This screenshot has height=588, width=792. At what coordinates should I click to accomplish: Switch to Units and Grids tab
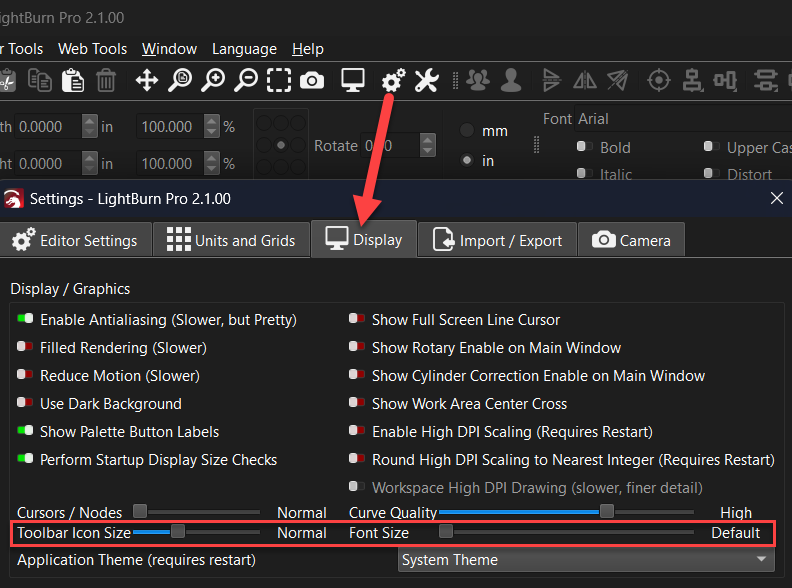[x=231, y=240]
